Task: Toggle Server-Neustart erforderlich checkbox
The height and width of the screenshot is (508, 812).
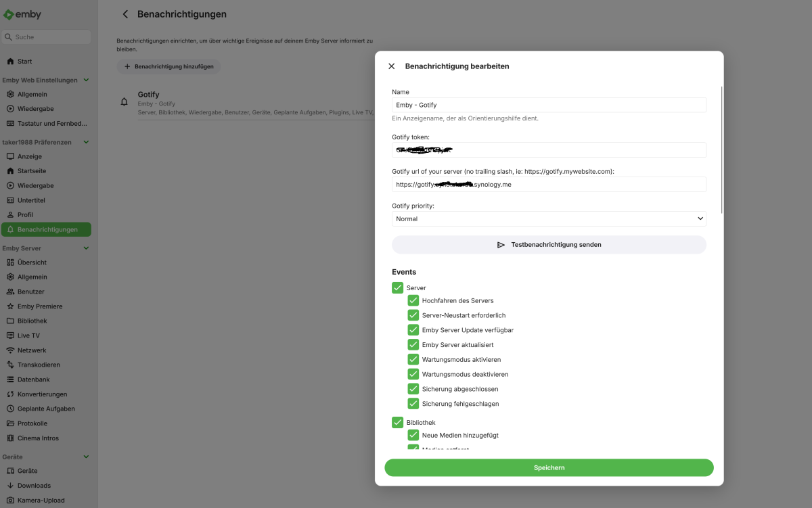Action: 413,315
